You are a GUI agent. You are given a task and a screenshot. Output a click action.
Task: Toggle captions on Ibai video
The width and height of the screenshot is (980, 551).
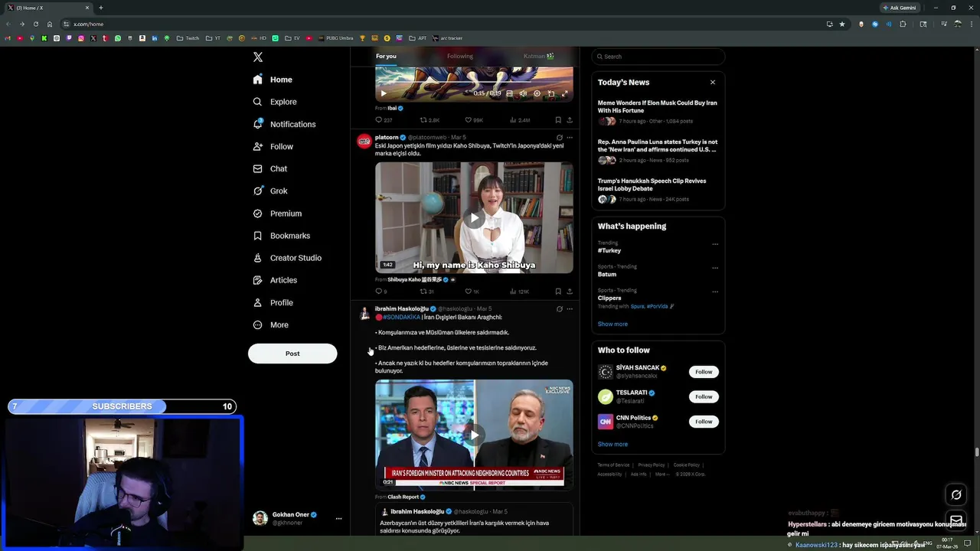click(x=510, y=93)
